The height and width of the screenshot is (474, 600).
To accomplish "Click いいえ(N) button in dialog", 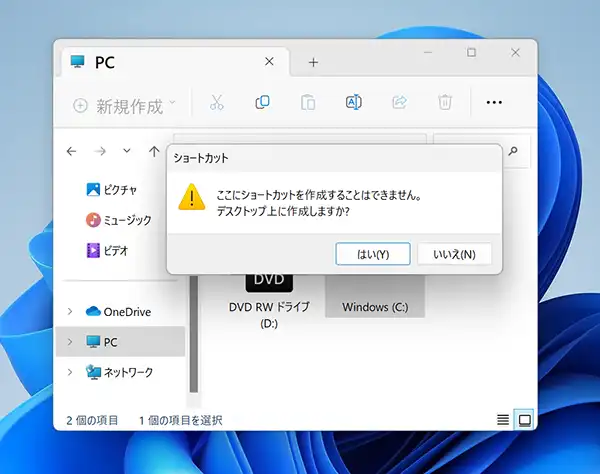I will [x=454, y=254].
